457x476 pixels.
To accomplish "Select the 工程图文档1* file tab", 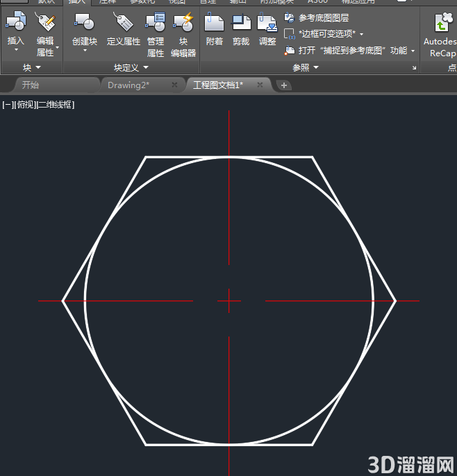I will click(218, 85).
